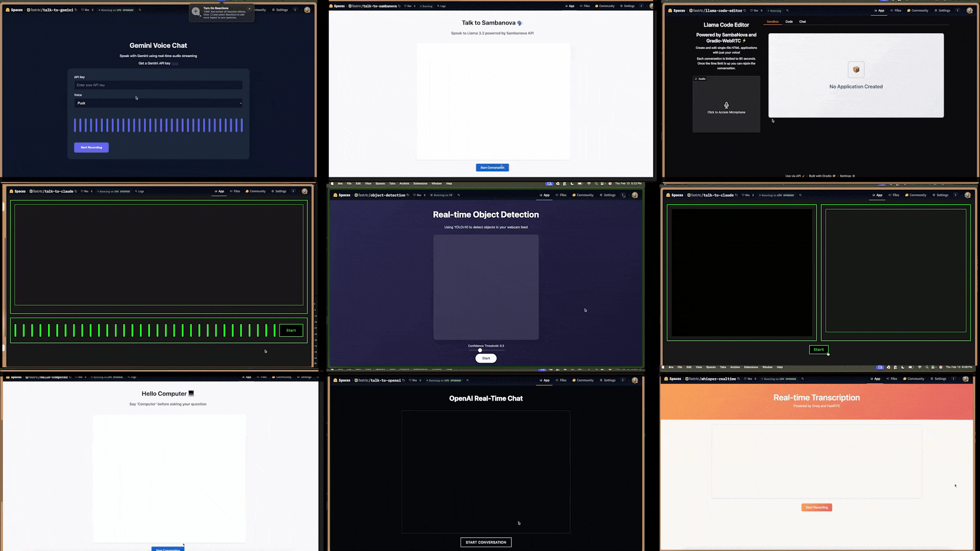Open the Gemini API key 'here' link
The image size is (980, 551).
[x=175, y=63]
